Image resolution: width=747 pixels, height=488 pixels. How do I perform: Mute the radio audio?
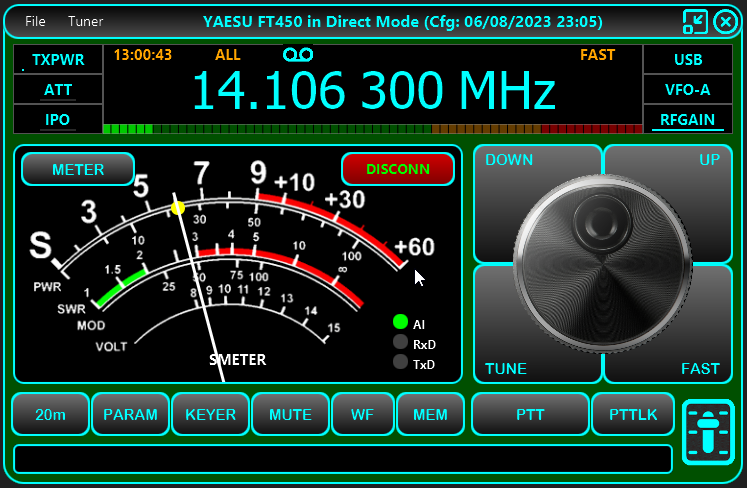pyautogui.click(x=290, y=414)
